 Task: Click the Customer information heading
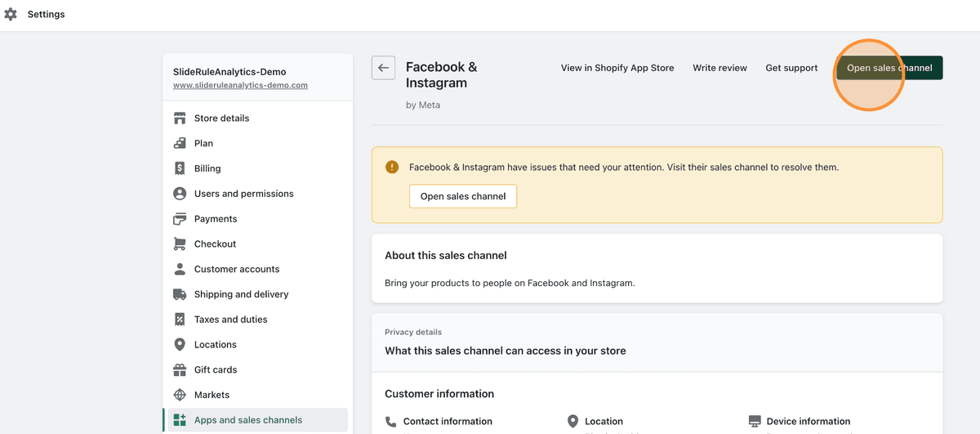439,394
